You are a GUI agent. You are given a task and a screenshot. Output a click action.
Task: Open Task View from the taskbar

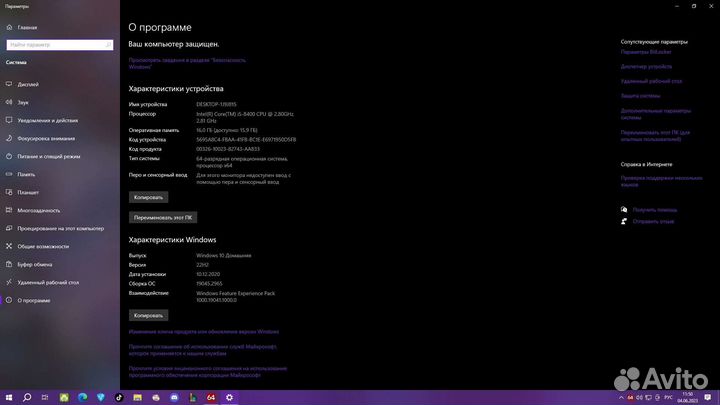pyautogui.click(x=45, y=398)
